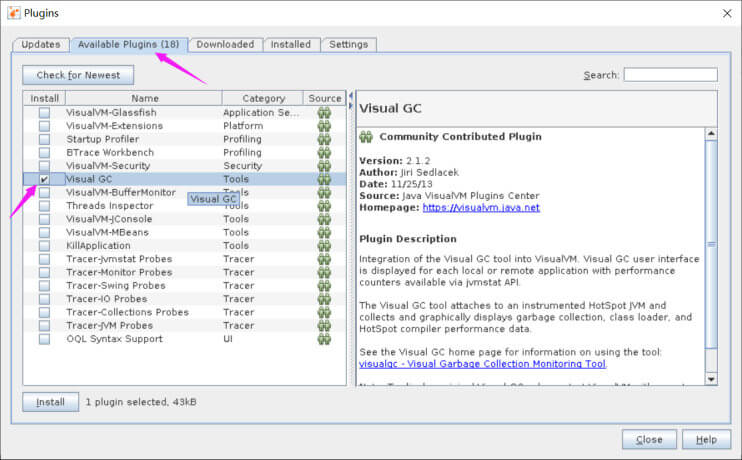Click the source icon in the KillApplication row
This screenshot has height=460, width=742.
(324, 246)
